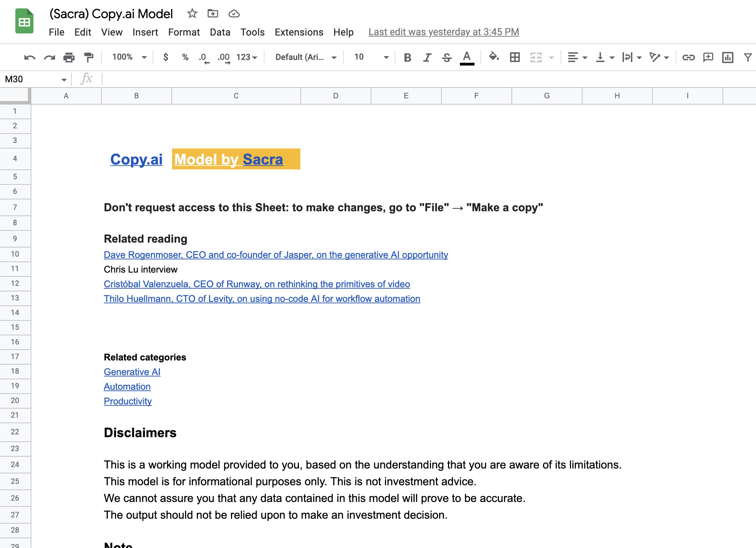Select column C header

(236, 96)
